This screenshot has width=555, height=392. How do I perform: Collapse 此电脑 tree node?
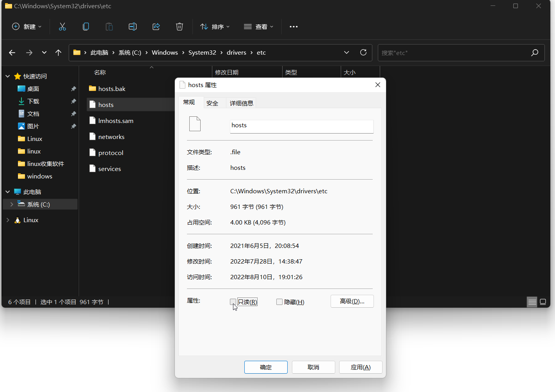click(x=7, y=192)
